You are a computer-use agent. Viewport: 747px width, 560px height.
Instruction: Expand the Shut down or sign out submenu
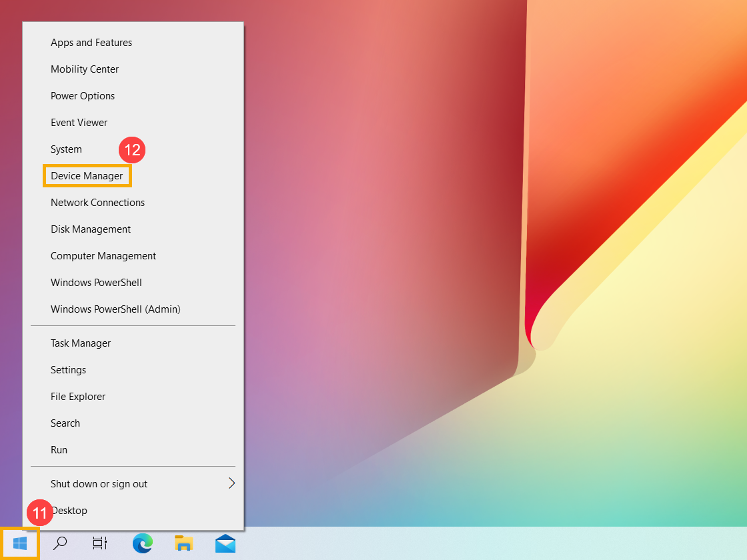[99, 483]
